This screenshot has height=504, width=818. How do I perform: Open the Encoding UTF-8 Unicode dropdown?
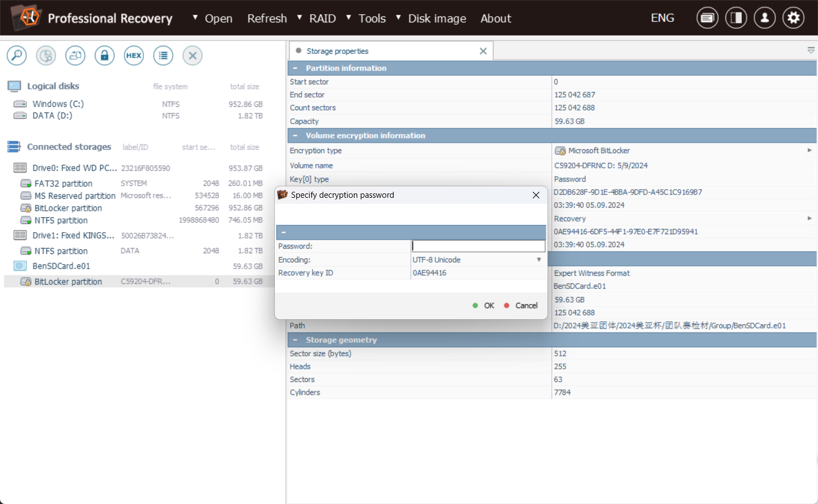[478, 260]
